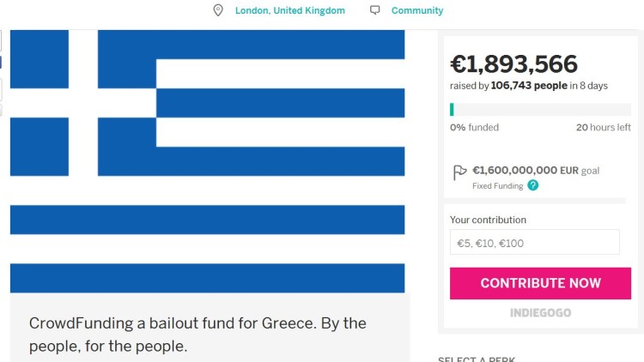Click the Your contribution label
644x362 pixels.
tap(488, 220)
